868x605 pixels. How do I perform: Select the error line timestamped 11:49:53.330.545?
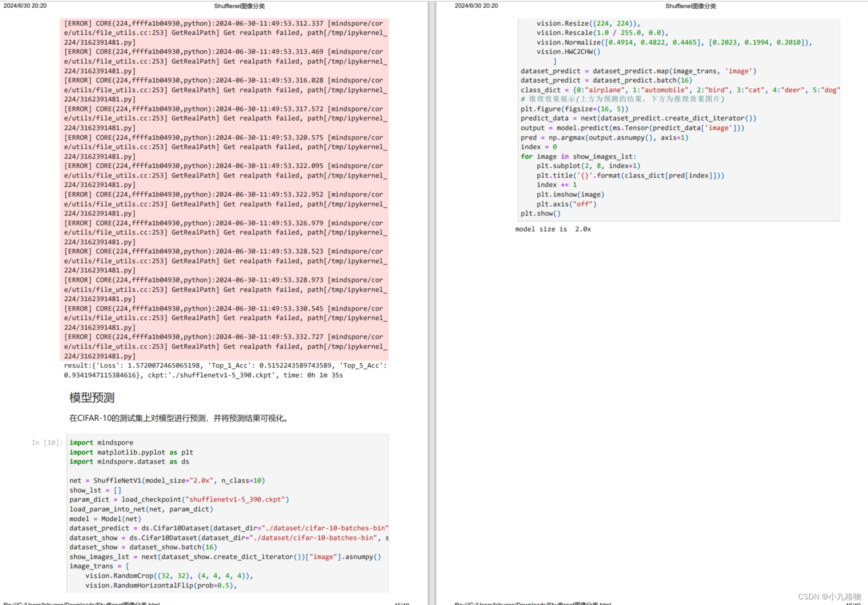224,309
